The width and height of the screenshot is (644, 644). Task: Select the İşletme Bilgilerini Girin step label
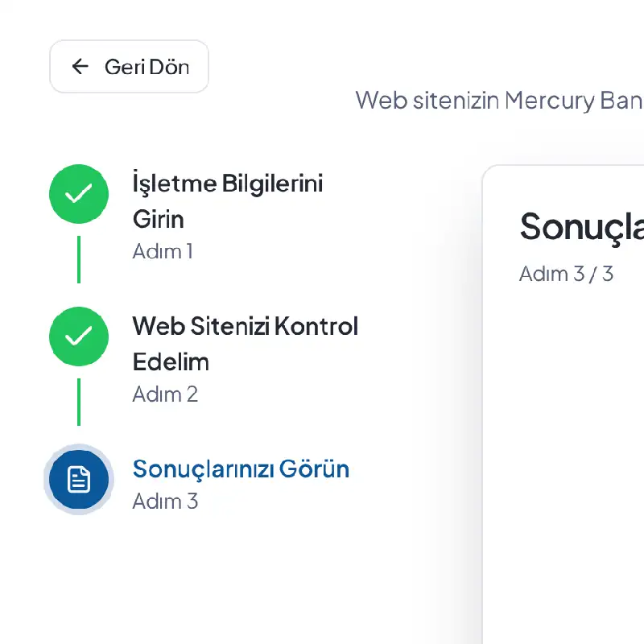228,200
